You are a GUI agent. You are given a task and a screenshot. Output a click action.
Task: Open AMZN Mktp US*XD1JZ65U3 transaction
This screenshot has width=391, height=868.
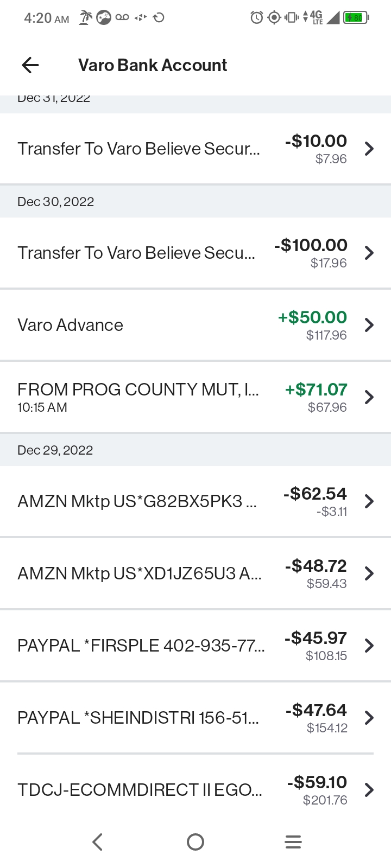click(140, 573)
